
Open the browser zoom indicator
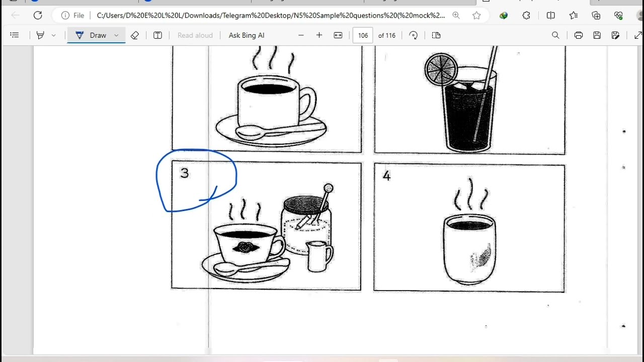[x=456, y=15]
